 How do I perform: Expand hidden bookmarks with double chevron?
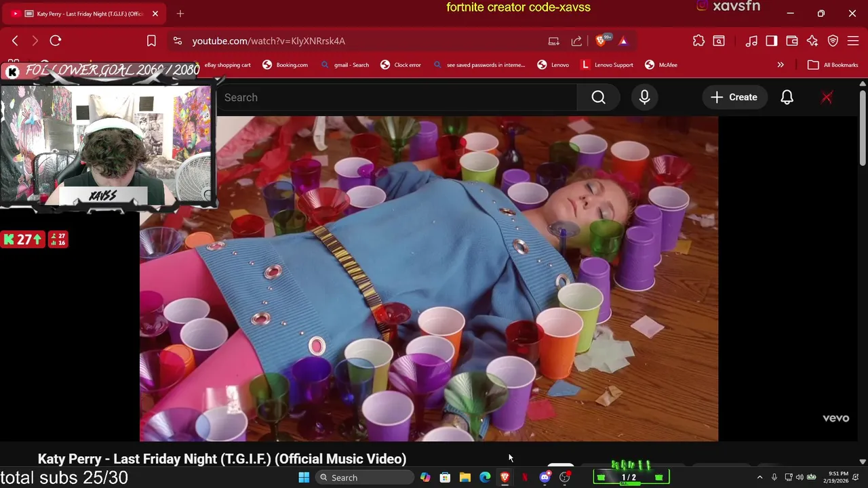[x=781, y=65]
